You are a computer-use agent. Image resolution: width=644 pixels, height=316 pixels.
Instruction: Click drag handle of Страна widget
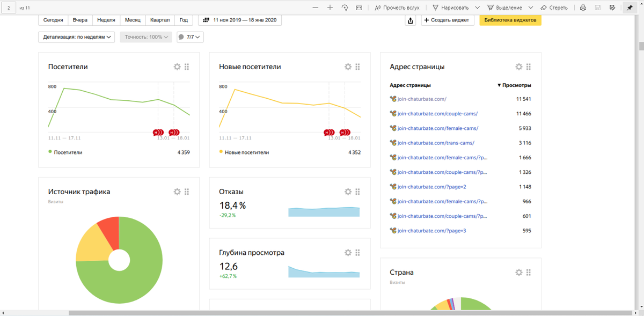[x=528, y=272]
